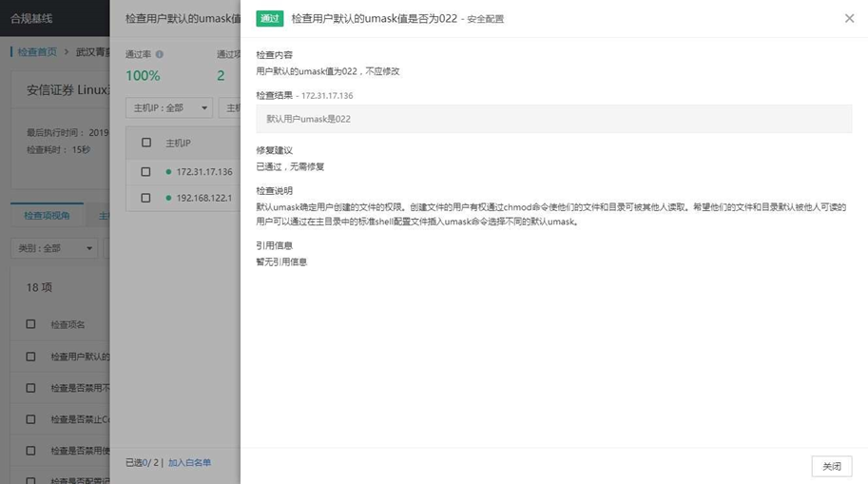868x484 pixels.
Task: Check the 检查是否禁止C item checkbox
Action: tap(30, 419)
